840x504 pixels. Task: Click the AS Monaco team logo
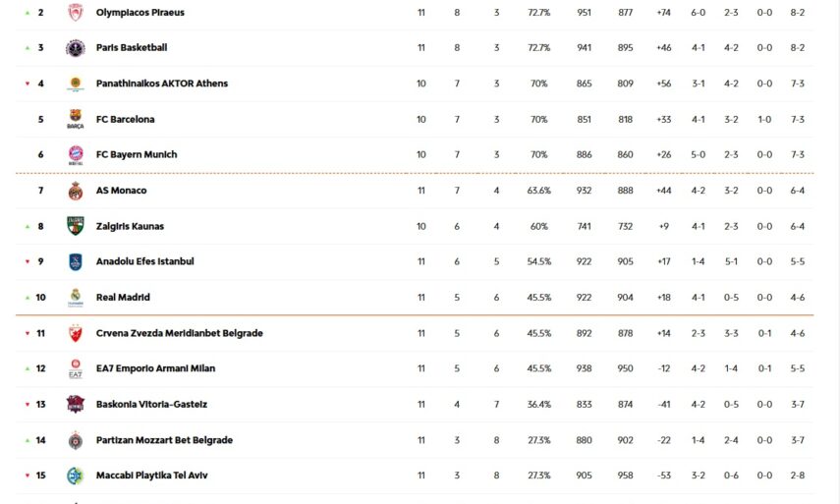click(x=76, y=191)
